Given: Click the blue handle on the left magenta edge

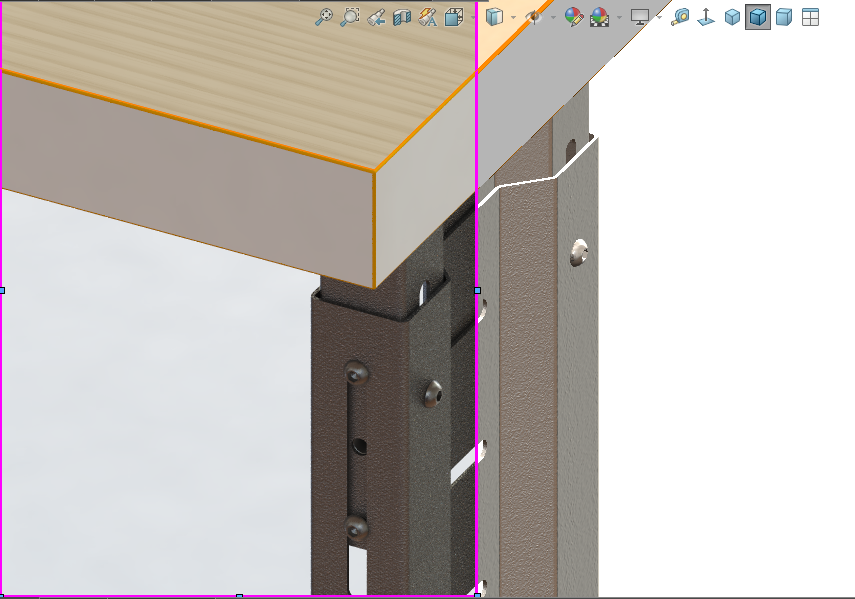Looking at the screenshot, I should click(2, 291).
